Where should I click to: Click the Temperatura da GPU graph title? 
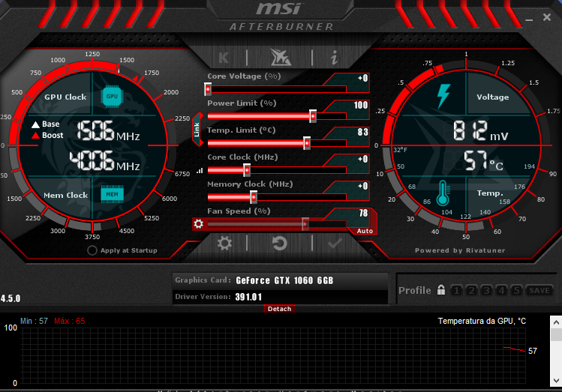coord(482,321)
